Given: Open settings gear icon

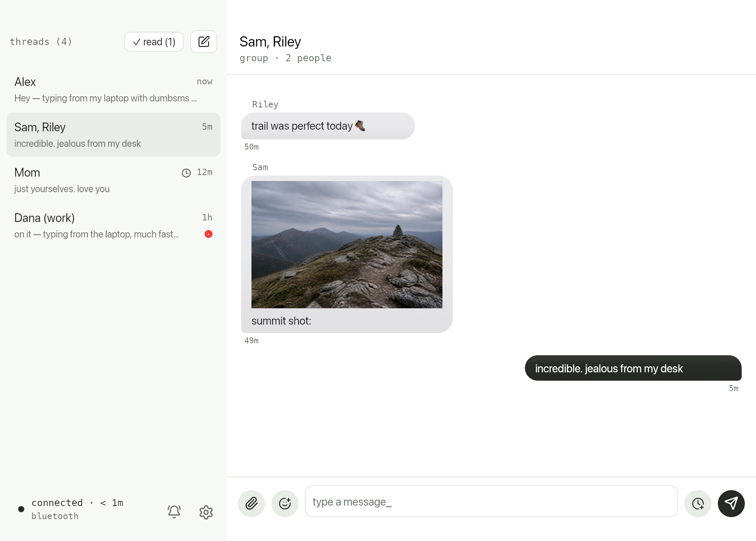Looking at the screenshot, I should [206, 512].
